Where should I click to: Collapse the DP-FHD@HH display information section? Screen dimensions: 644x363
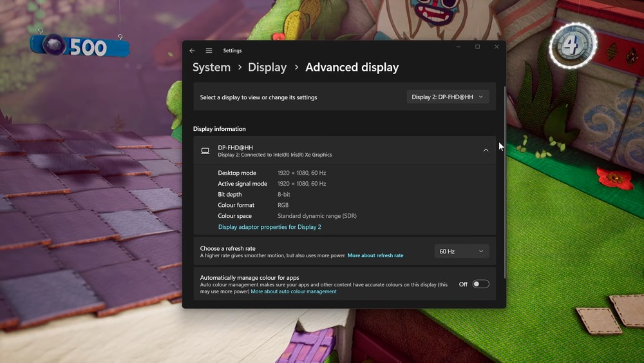pyautogui.click(x=486, y=150)
